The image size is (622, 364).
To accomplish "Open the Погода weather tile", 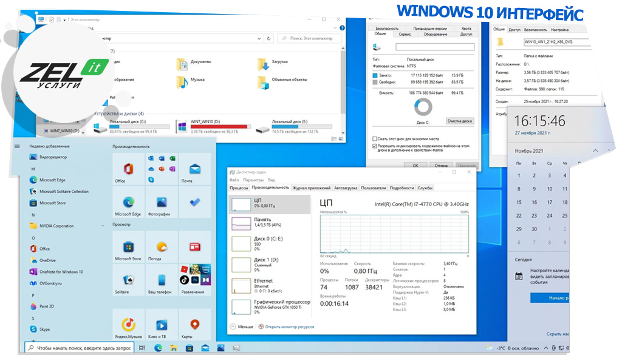I will point(162,247).
